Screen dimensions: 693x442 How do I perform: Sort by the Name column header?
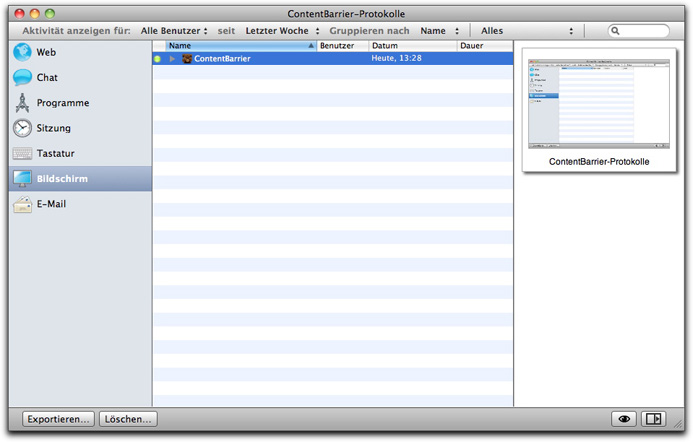(x=241, y=46)
